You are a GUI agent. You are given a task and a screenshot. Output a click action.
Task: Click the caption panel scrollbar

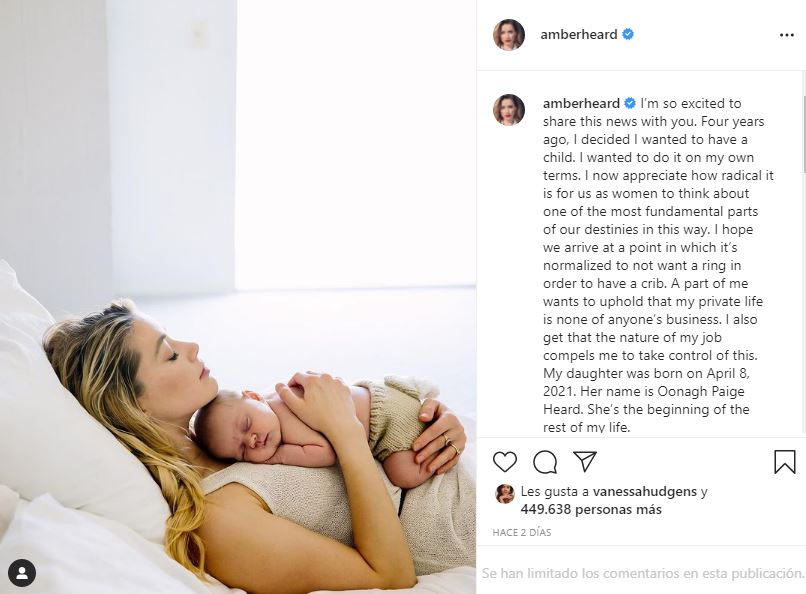click(x=803, y=134)
